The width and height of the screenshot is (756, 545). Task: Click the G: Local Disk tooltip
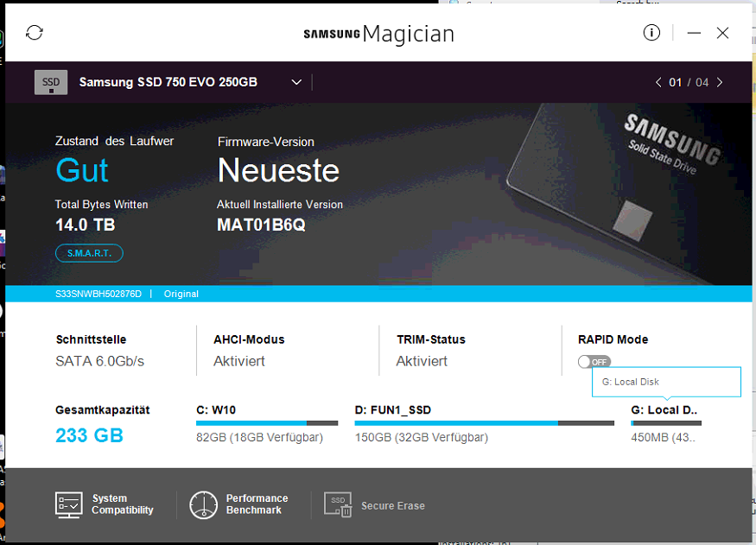pos(666,382)
